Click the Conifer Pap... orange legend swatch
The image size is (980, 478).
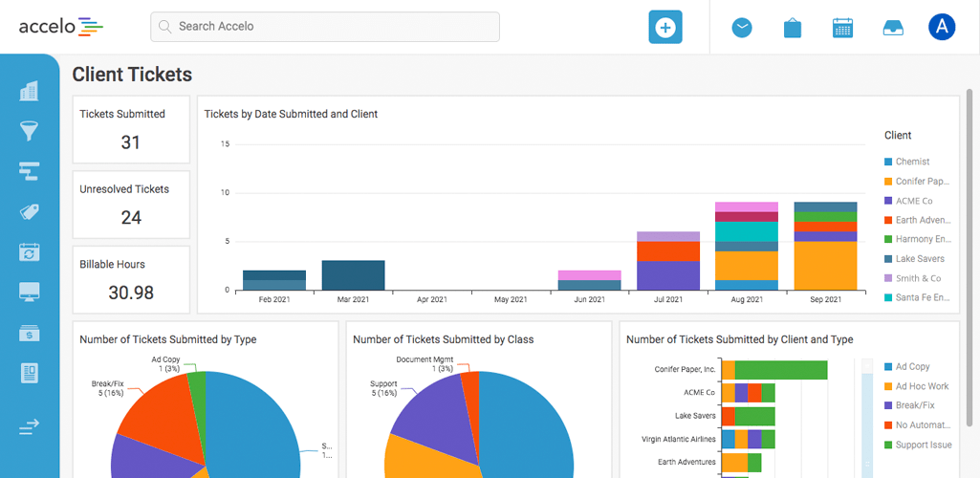888,182
